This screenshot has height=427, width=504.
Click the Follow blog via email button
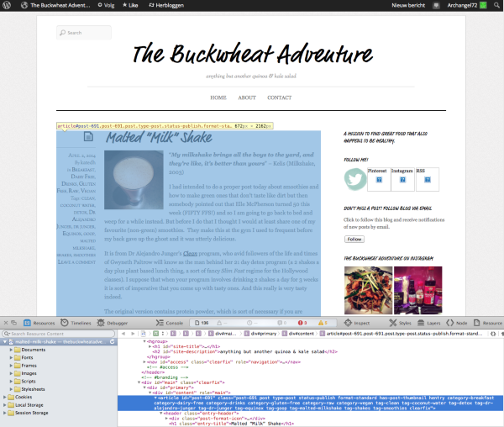tap(354, 240)
